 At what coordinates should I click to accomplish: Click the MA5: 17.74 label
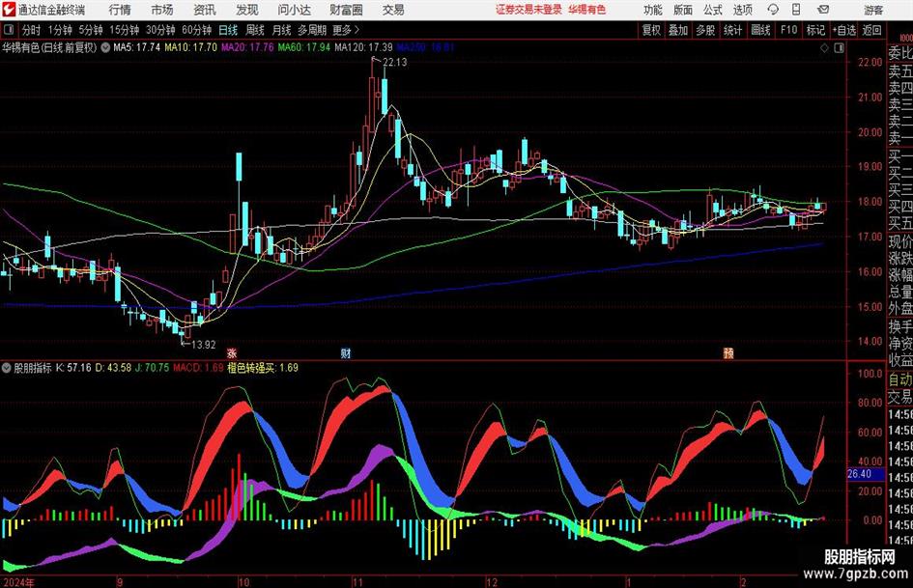pyautogui.click(x=136, y=47)
